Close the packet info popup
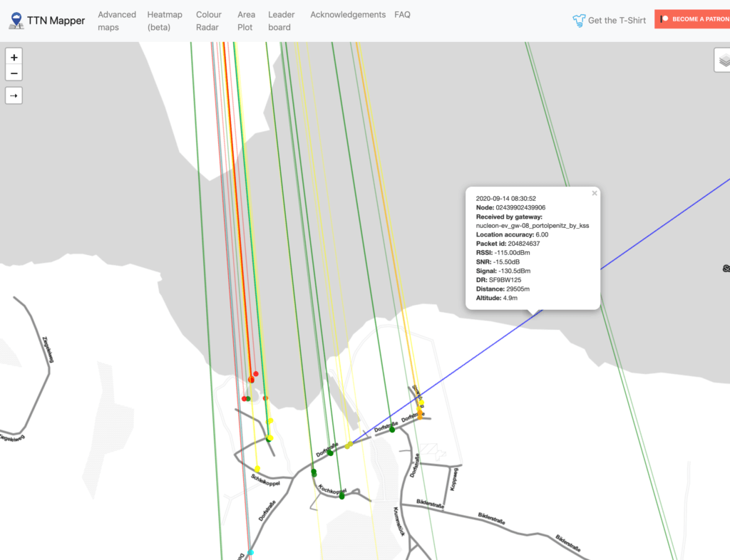Viewport: 730px width, 560px height. [x=595, y=193]
